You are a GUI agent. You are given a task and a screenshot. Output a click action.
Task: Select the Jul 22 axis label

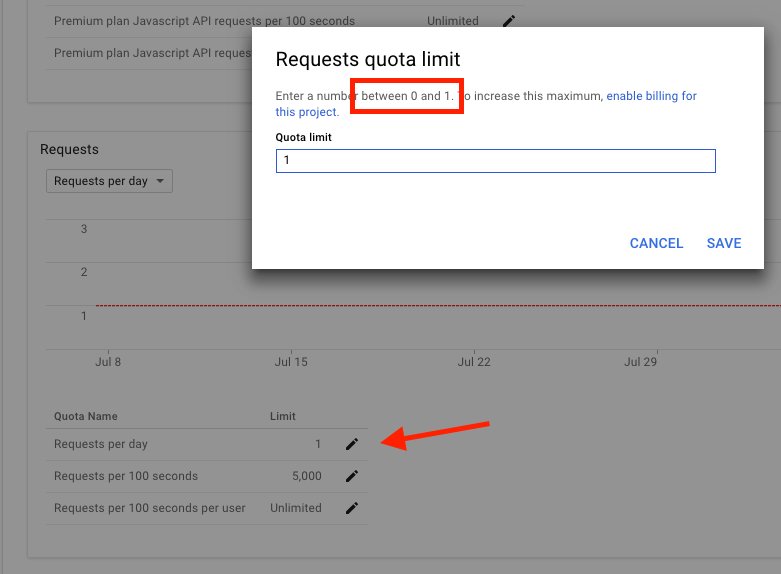pos(474,362)
